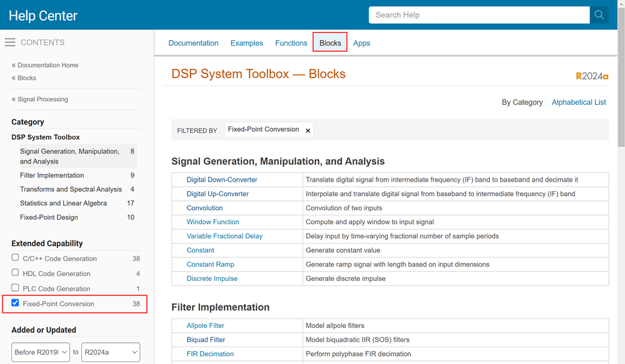
Task: Open the Examples tab
Action: coord(246,43)
